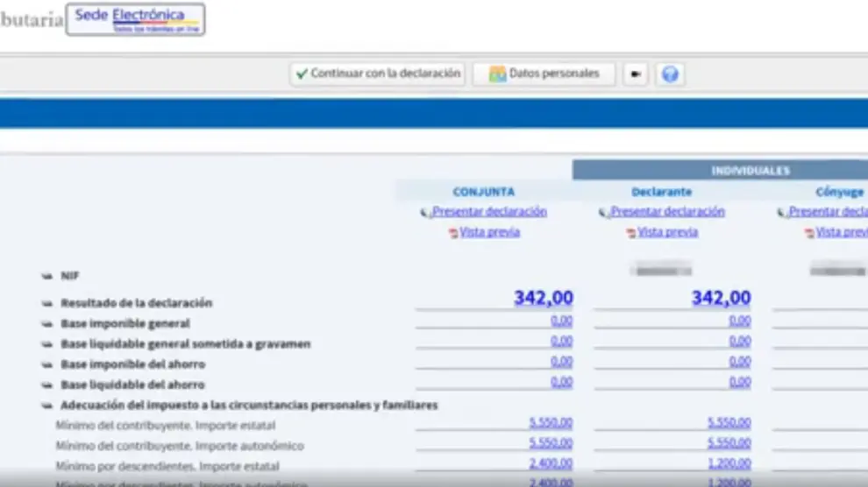Expand the Base imponible general row
Viewport: 868px width, 487px height.
(x=46, y=324)
